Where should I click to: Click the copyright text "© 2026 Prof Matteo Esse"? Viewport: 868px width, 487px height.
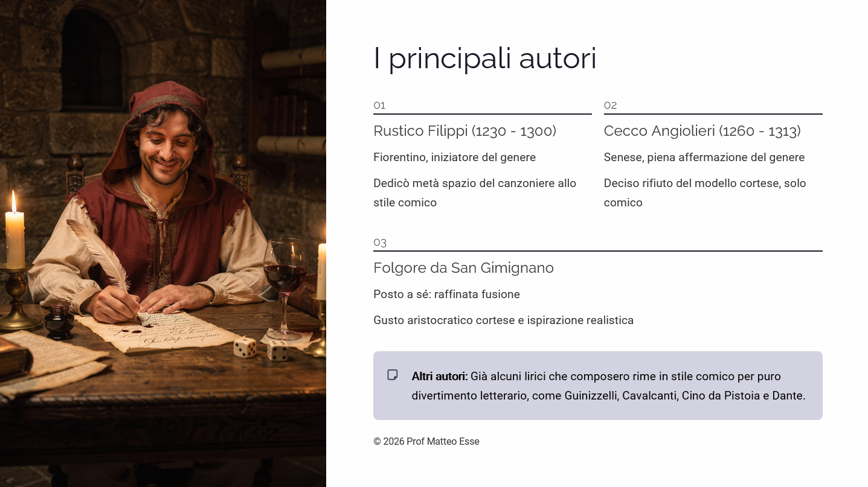(x=426, y=442)
